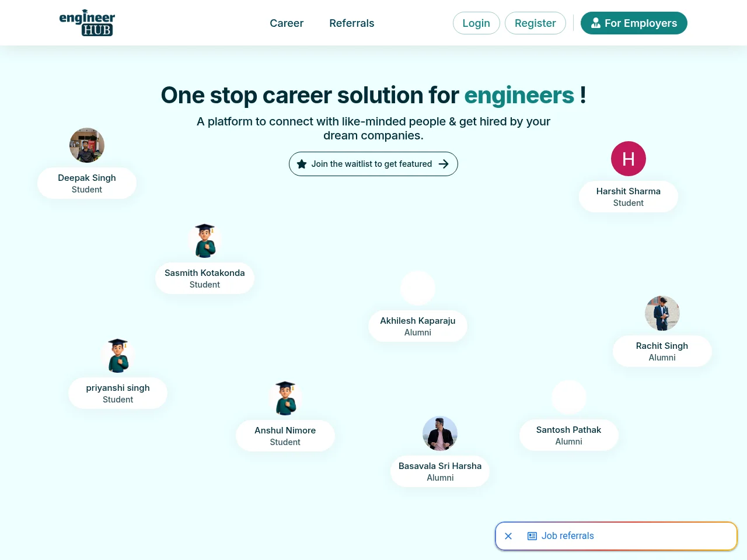
Task: Click Anshul Nimore's graduate avatar
Action: tap(285, 398)
